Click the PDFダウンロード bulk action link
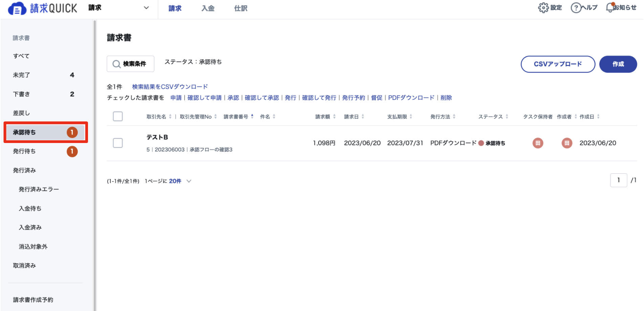Viewport: 644px width, 311px height. 411,98
